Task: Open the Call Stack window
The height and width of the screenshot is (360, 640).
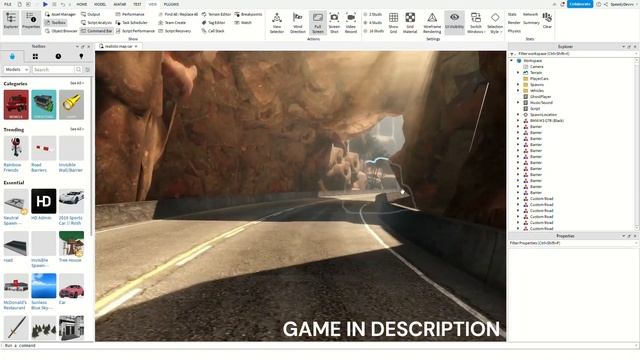Action: pos(213,31)
